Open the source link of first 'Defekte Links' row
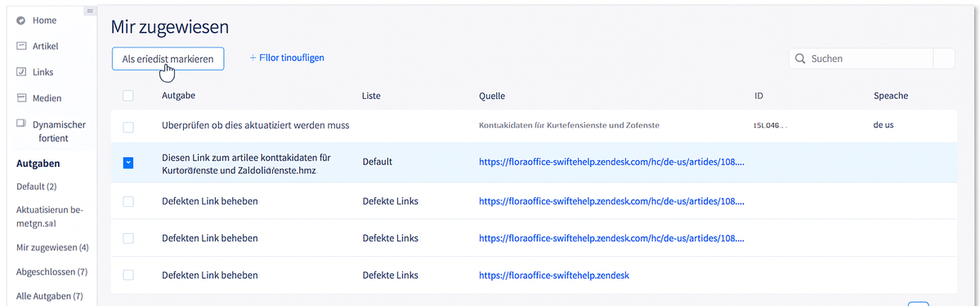This screenshot has width=980, height=306. (612, 201)
